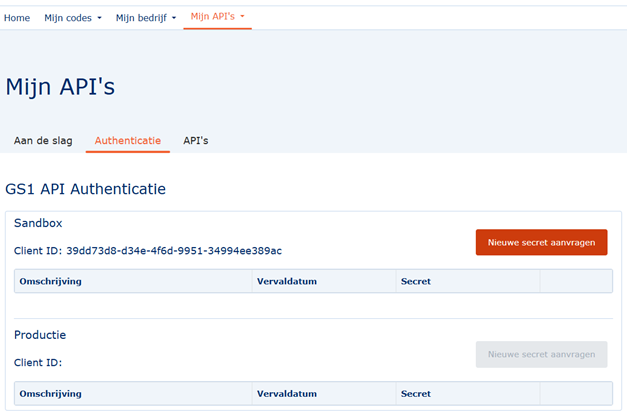
Task: Expand the Mijn codes dropdown menu
Action: (x=72, y=18)
